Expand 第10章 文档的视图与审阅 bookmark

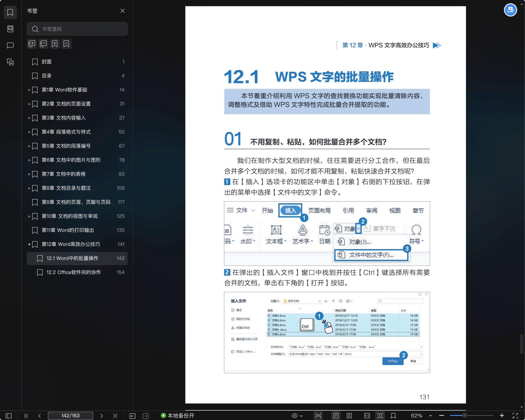click(x=29, y=216)
